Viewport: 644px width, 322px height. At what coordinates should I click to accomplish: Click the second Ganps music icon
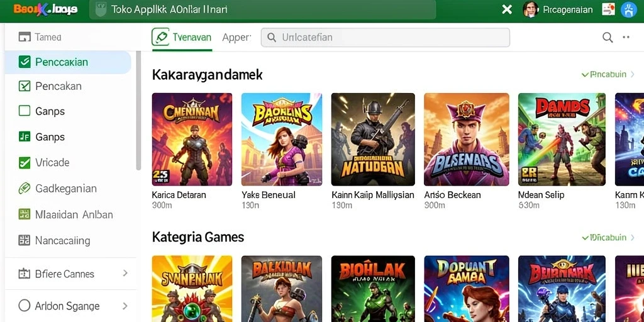tap(25, 136)
